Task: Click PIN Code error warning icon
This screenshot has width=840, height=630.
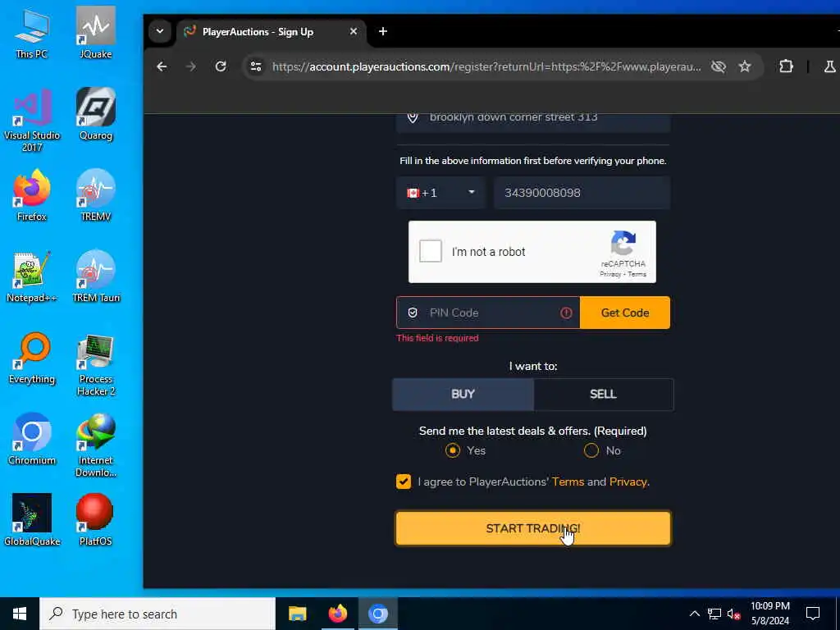Action: pyautogui.click(x=566, y=313)
